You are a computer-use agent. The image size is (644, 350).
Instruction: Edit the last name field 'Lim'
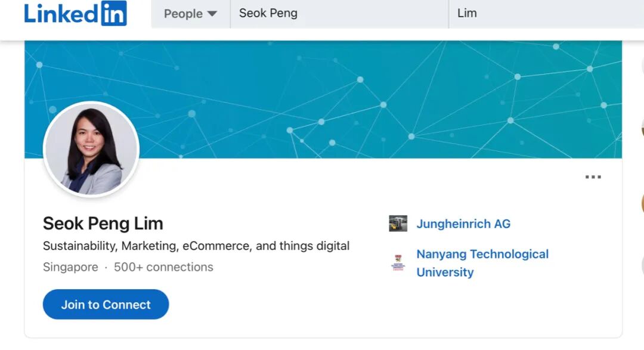click(546, 14)
